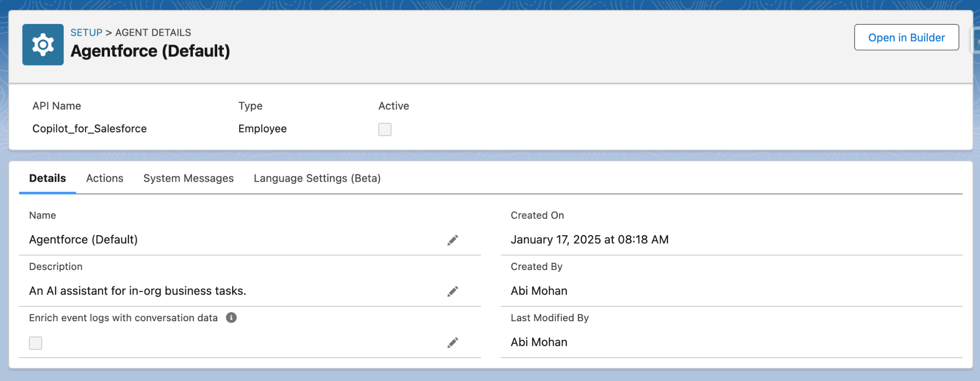Open the Actions tab
This screenshot has width=980, height=381.
pos(105,178)
